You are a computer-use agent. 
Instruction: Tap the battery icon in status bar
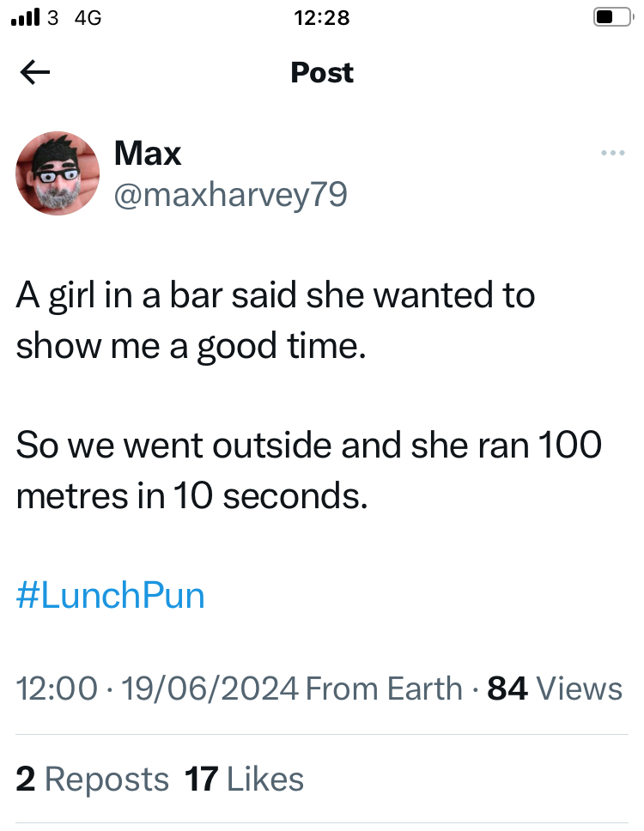click(612, 17)
